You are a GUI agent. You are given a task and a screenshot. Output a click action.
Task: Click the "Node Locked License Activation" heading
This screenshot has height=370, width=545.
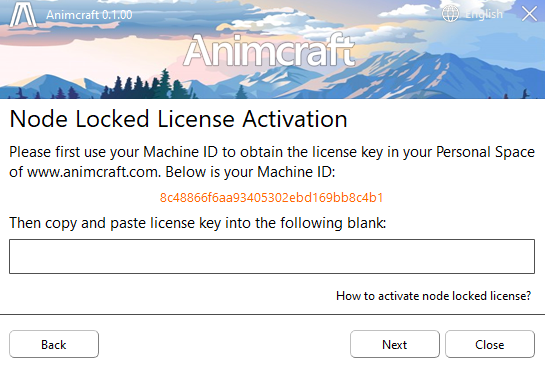click(x=178, y=119)
